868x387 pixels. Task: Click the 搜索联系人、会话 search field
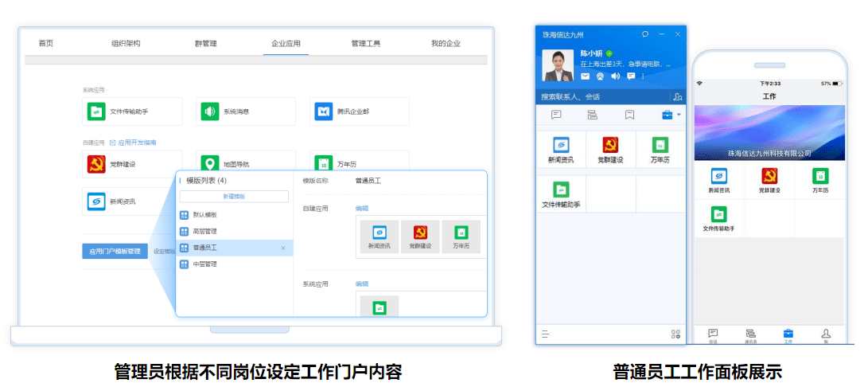[602, 96]
